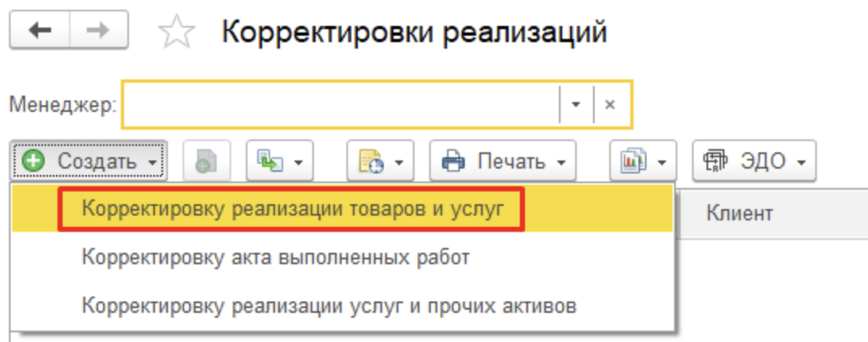Expand the reports dropdown arrow
868x342 pixels.
660,162
